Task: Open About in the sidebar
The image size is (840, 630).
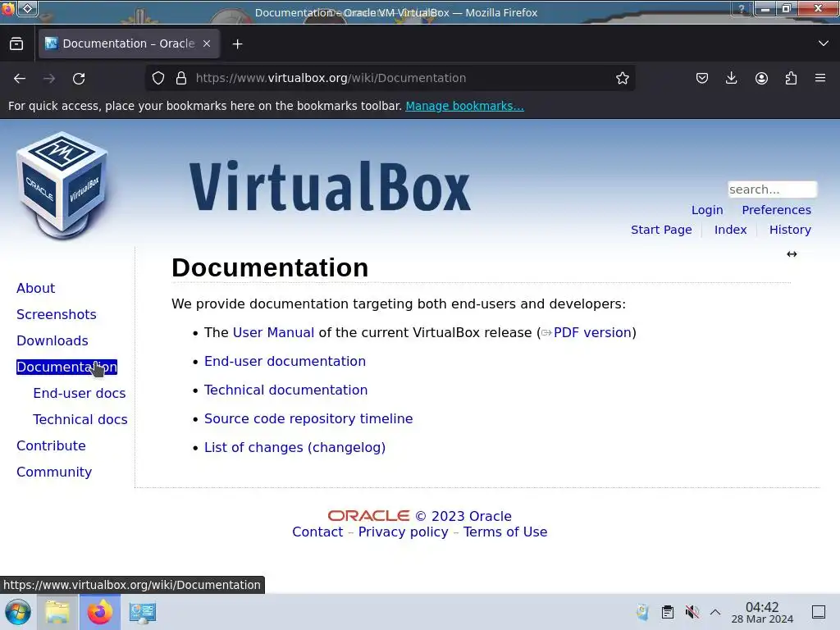Action: 36,288
